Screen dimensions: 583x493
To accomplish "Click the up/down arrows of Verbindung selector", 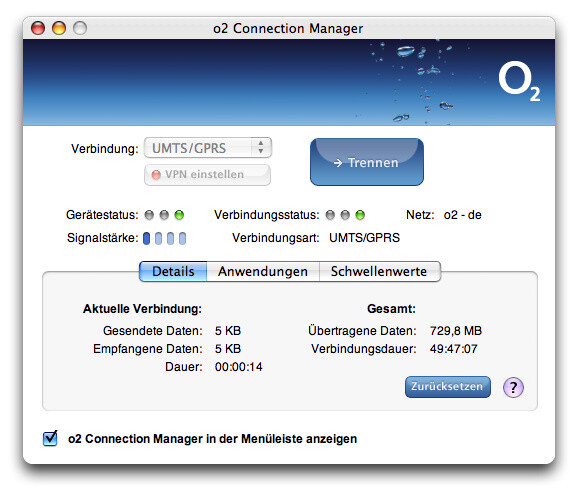I will (261, 147).
